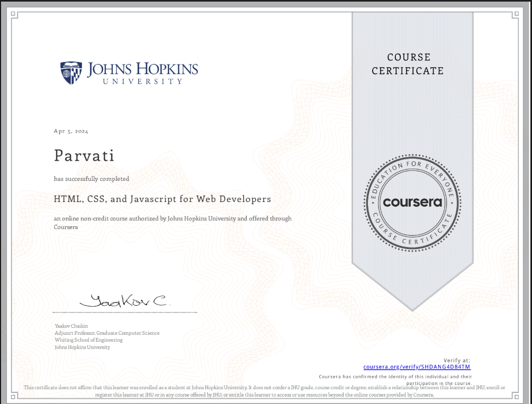Click the course title HTML, CSS, and Javascript
Screen dimensions: 532x404
(x=163, y=199)
